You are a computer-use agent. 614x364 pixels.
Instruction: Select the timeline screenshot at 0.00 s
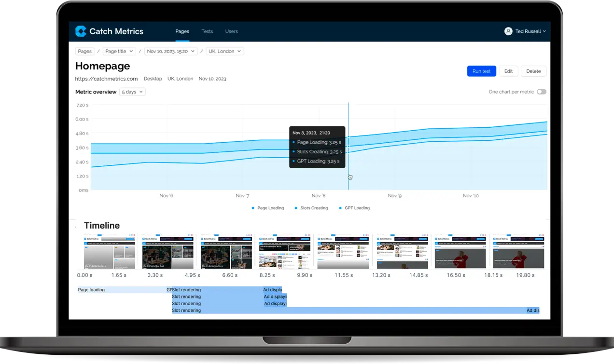[109, 252]
